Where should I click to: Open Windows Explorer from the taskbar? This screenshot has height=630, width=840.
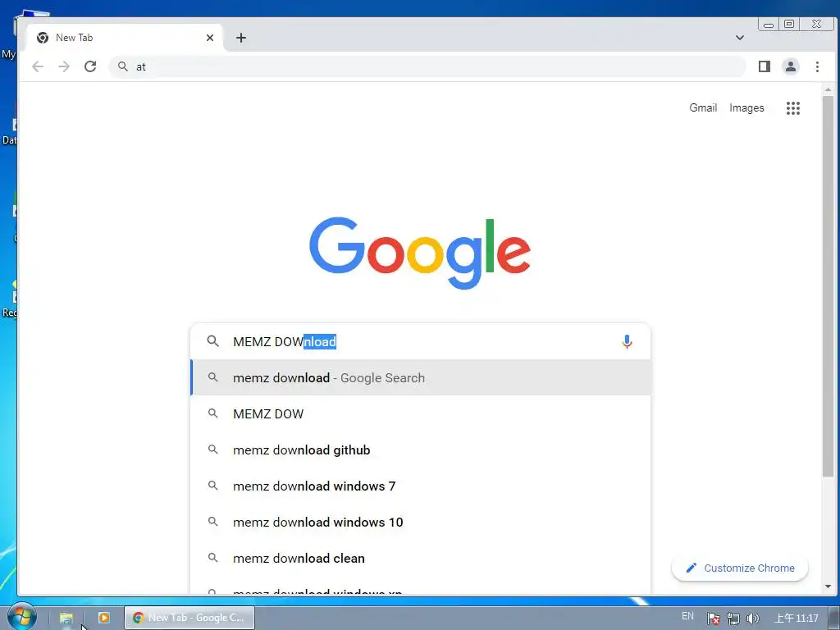pos(66,618)
